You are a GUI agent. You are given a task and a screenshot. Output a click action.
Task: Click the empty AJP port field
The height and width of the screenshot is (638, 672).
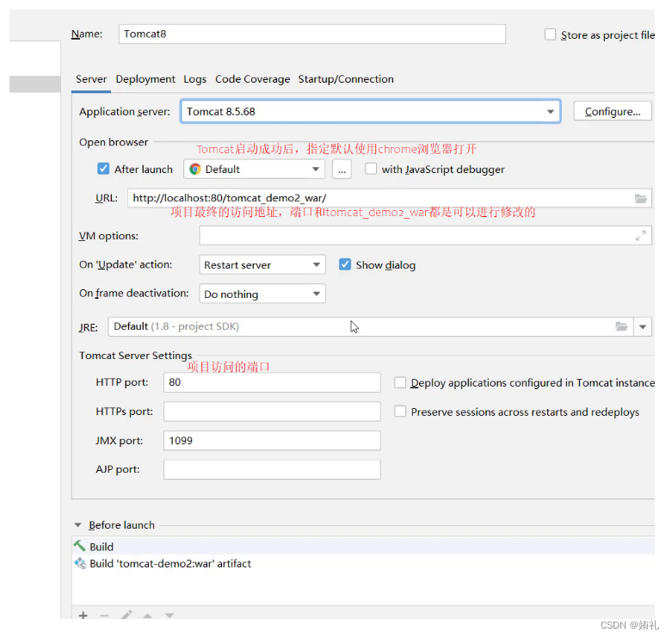click(x=272, y=469)
